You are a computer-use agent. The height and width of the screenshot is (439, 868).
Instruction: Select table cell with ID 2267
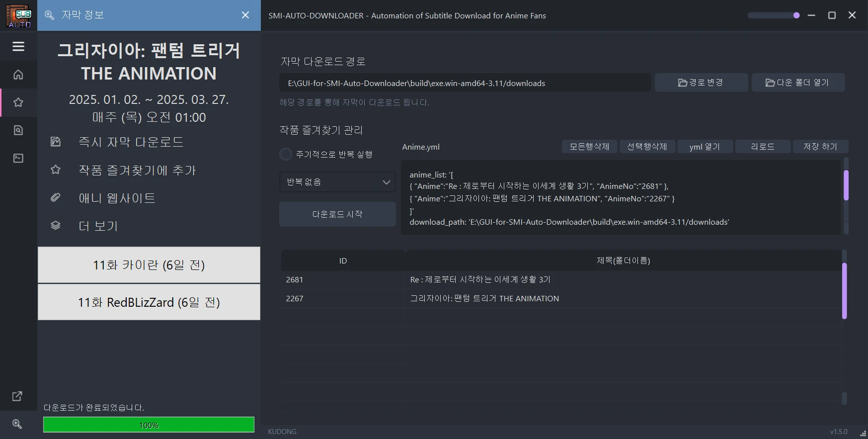(x=343, y=299)
